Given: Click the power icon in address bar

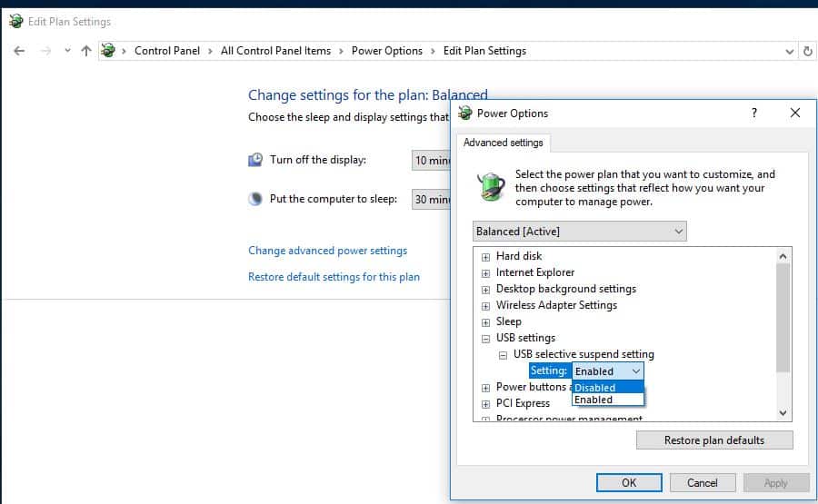Looking at the screenshot, I should pyautogui.click(x=108, y=51).
